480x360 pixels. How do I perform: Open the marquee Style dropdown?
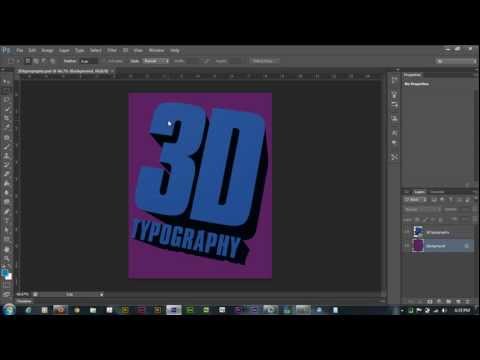tap(156, 61)
